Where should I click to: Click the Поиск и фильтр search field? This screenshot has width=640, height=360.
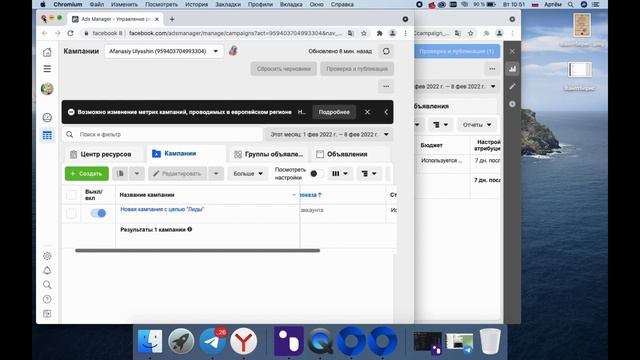[x=162, y=134]
